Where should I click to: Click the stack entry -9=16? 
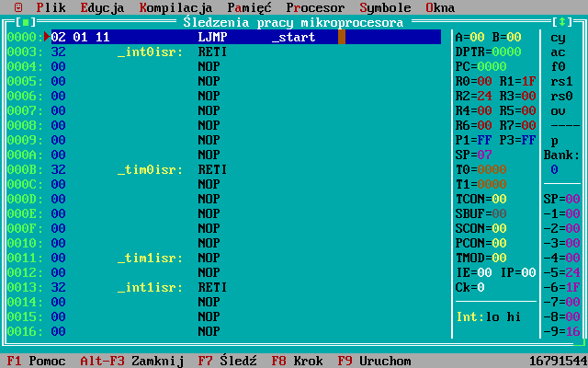(x=561, y=331)
